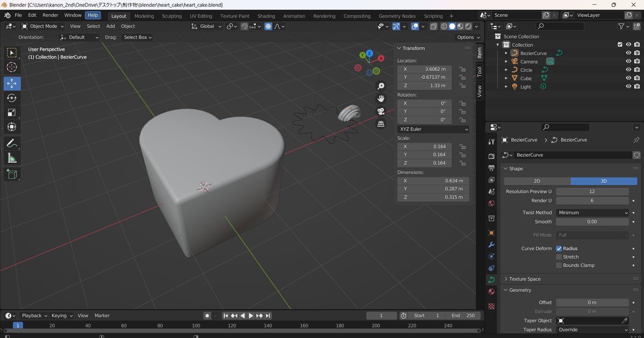
Task: Toggle camera view in viewport gizmo
Action: (x=381, y=112)
